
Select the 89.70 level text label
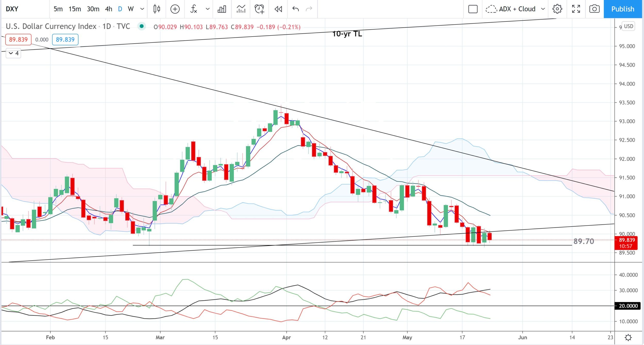coord(584,241)
